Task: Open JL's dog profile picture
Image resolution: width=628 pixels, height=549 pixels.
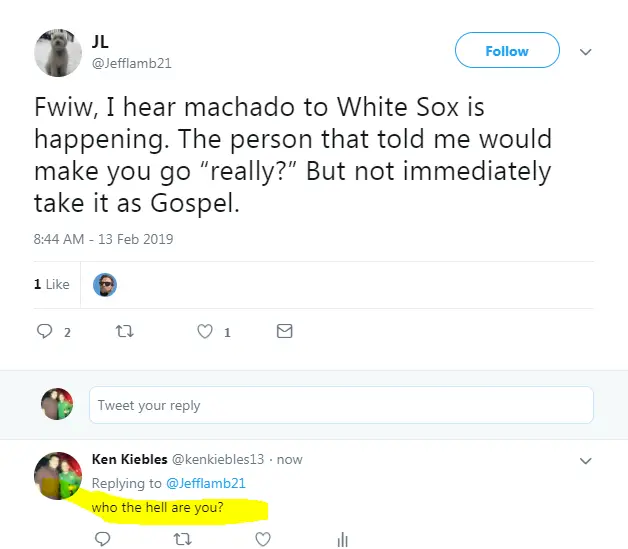Action: [x=58, y=52]
